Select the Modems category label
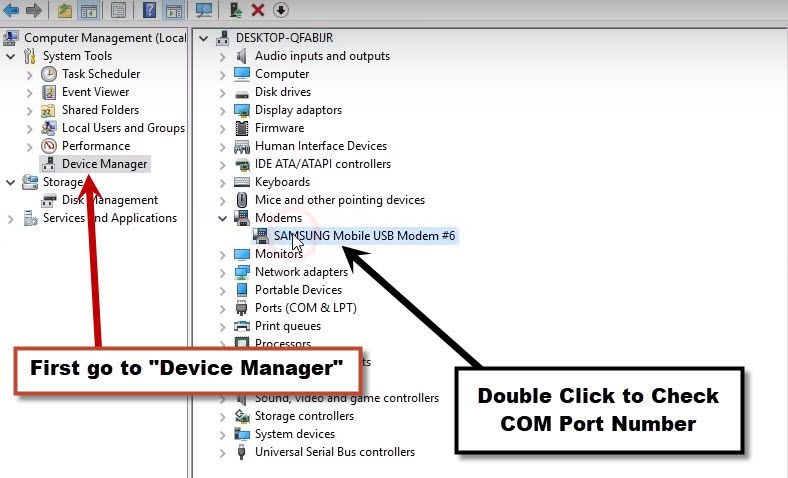Viewport: 788px width, 478px height. coord(278,218)
